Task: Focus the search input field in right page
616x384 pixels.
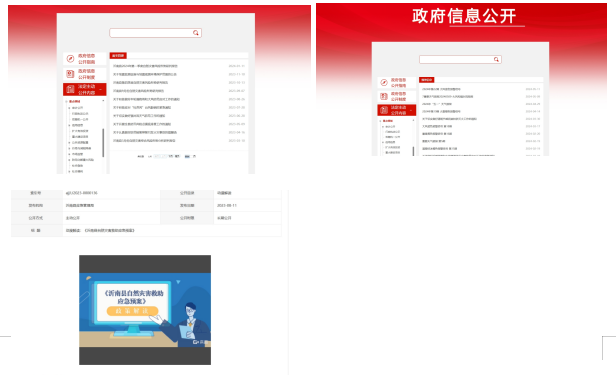Action: [x=456, y=59]
